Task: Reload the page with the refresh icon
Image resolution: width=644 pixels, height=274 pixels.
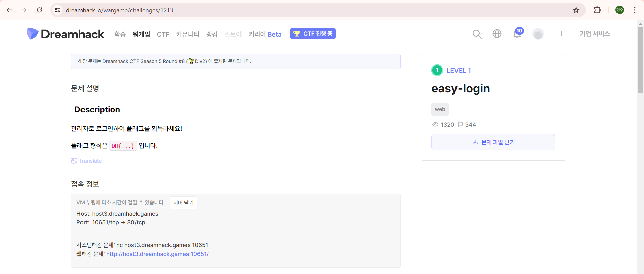Action: tap(39, 10)
